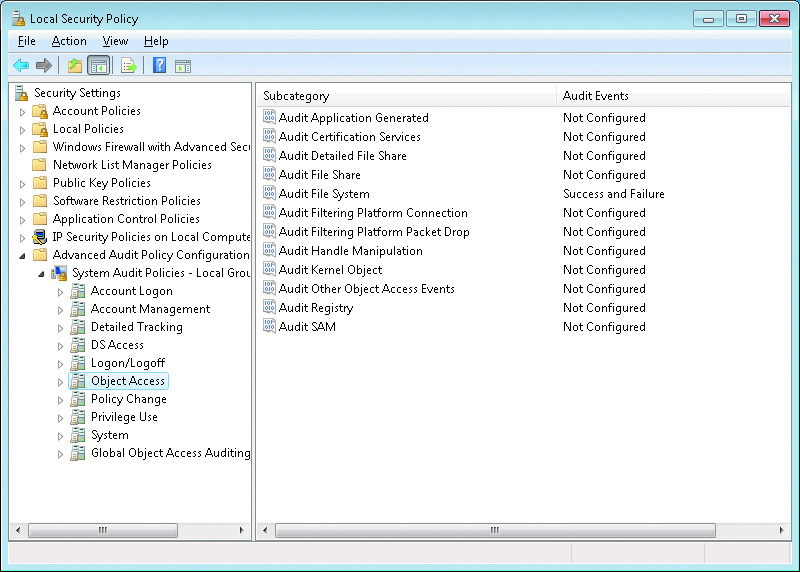The image size is (800, 572).
Task: Click the left pane scroll right arrow
Action: tap(242, 530)
